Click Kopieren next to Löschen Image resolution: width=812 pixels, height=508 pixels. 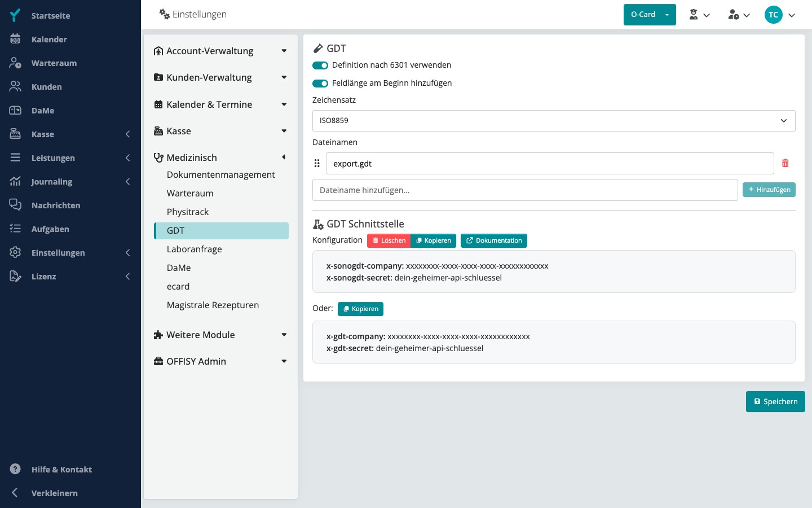click(434, 240)
